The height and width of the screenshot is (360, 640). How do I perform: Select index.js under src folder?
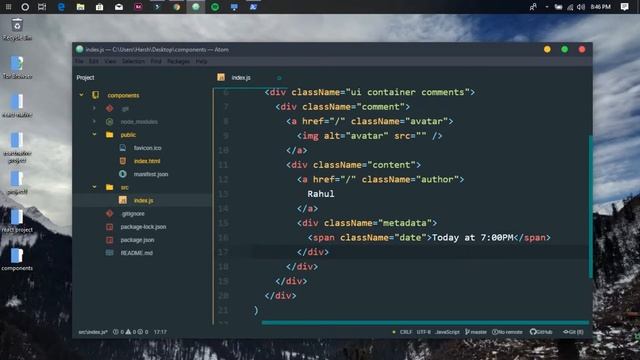coord(143,200)
